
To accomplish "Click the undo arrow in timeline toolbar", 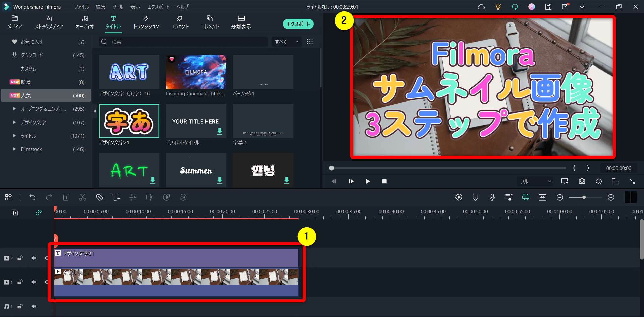I will tap(32, 197).
